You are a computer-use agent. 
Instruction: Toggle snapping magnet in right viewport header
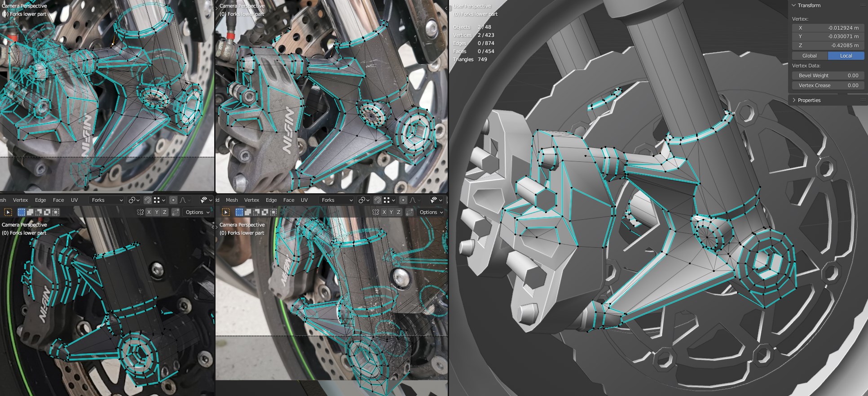point(378,200)
